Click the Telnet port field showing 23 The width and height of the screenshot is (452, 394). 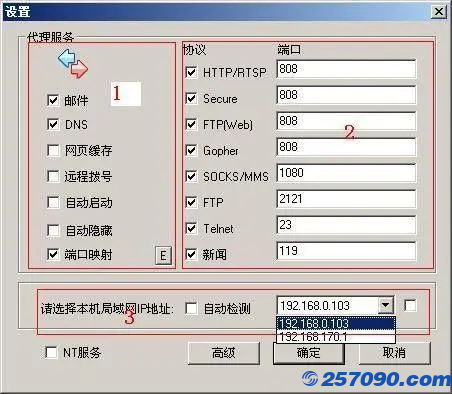coord(346,225)
